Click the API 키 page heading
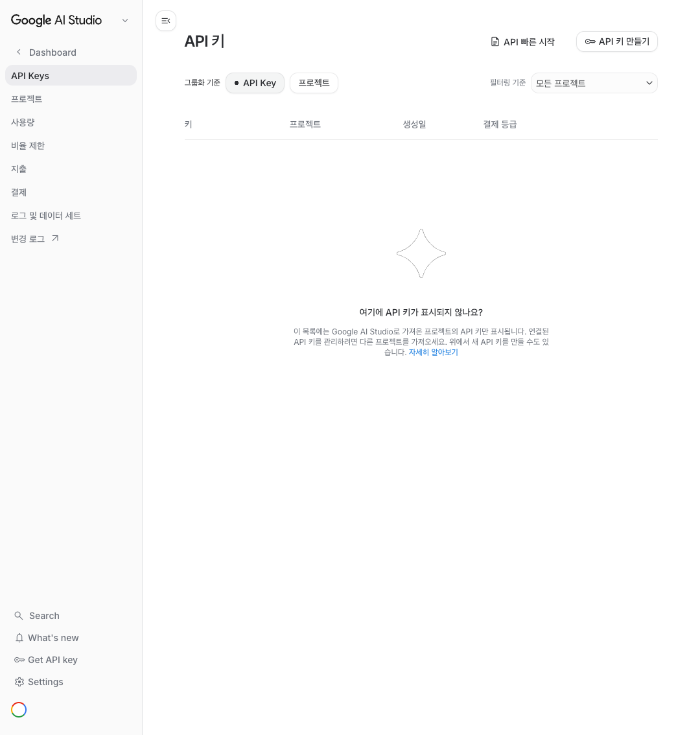The width and height of the screenshot is (700, 735). pyautogui.click(x=204, y=41)
